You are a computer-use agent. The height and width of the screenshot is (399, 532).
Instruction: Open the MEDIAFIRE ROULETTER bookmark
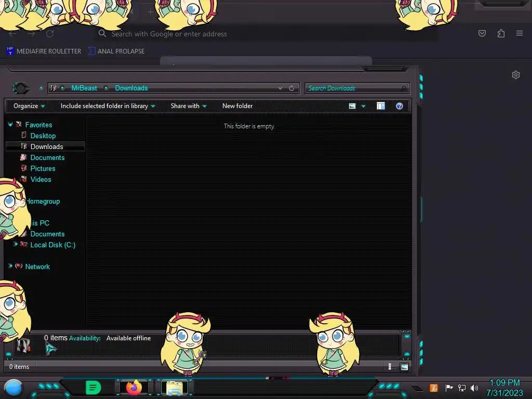44,51
